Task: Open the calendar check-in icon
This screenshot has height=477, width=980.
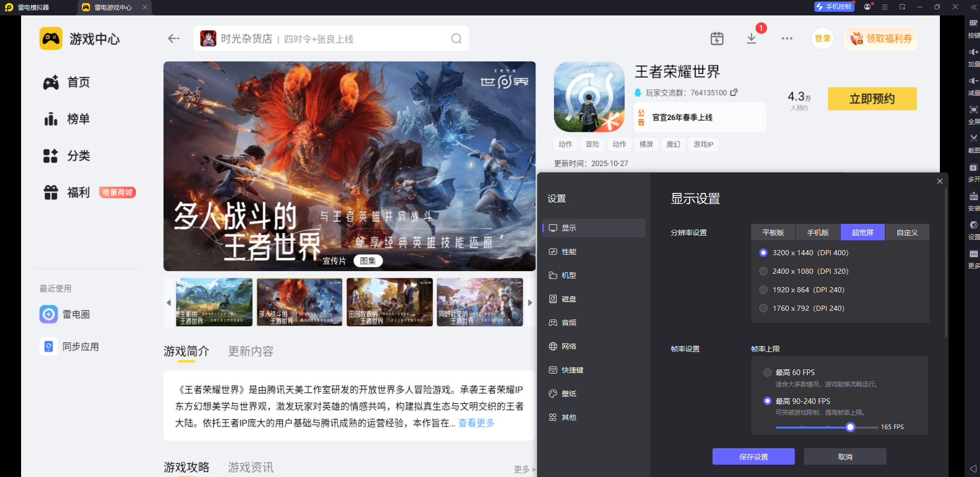Action: (717, 39)
